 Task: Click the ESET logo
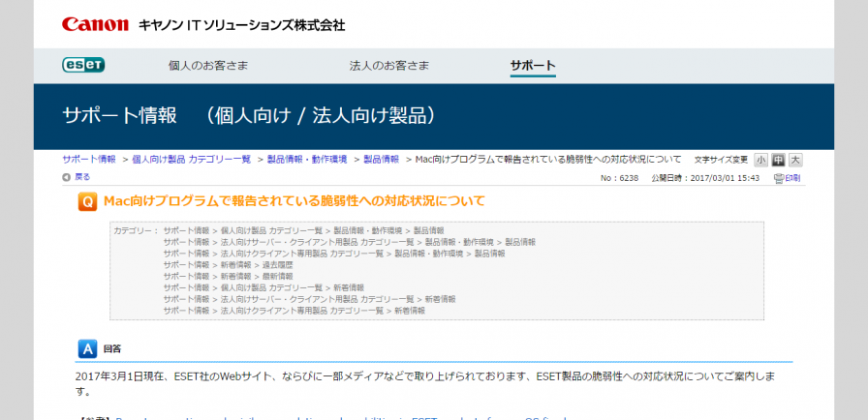click(83, 65)
